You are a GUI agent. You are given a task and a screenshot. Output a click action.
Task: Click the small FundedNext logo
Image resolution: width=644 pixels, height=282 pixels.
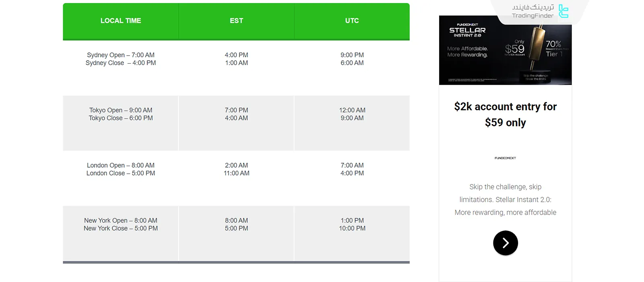click(505, 158)
